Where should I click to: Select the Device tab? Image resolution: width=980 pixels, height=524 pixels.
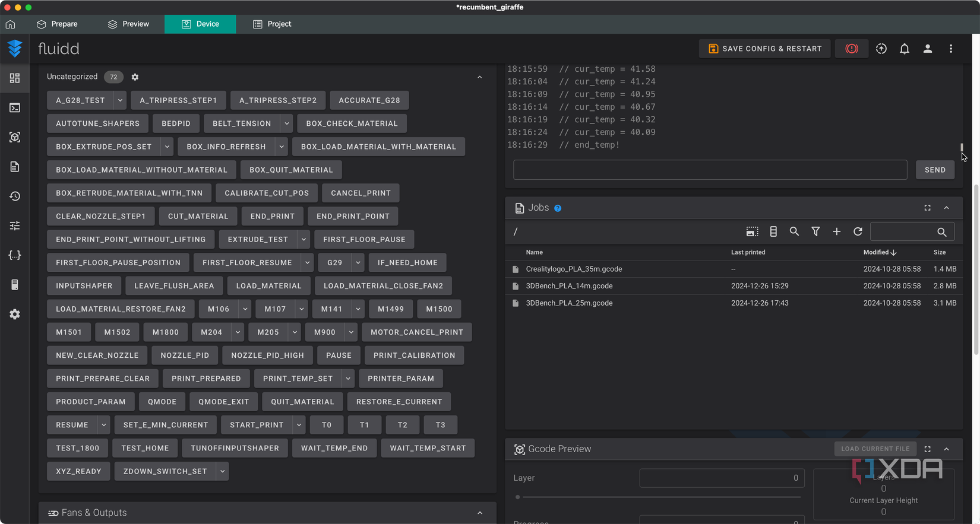[x=200, y=24]
